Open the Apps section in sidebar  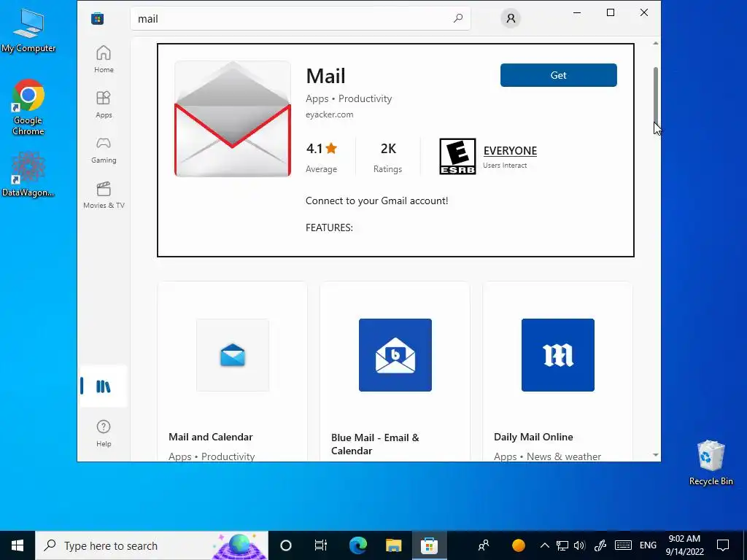click(104, 104)
